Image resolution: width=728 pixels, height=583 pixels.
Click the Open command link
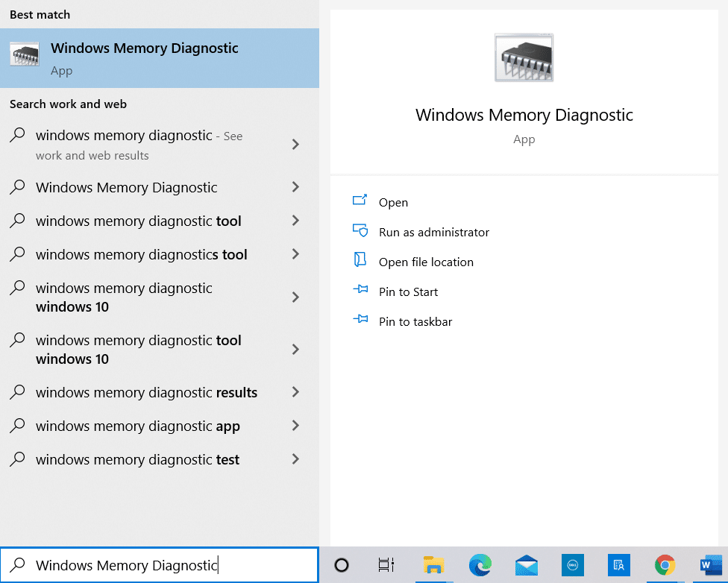(x=393, y=201)
